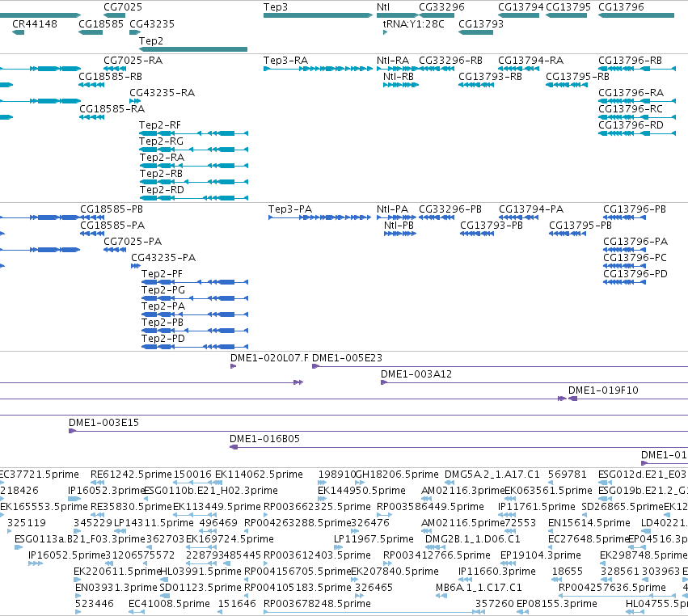This screenshot has height=616, width=688.
Task: Select the CG13795-PB protein label
Action: tap(580, 225)
